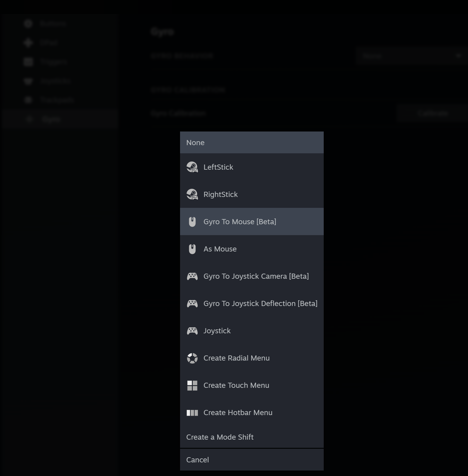468x476 pixels.
Task: Click the gamepad icon beside Joystick
Action: [192, 331]
